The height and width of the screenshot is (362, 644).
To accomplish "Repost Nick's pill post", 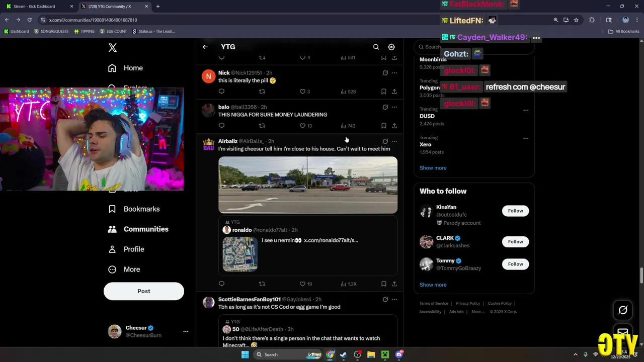I will click(x=262, y=92).
